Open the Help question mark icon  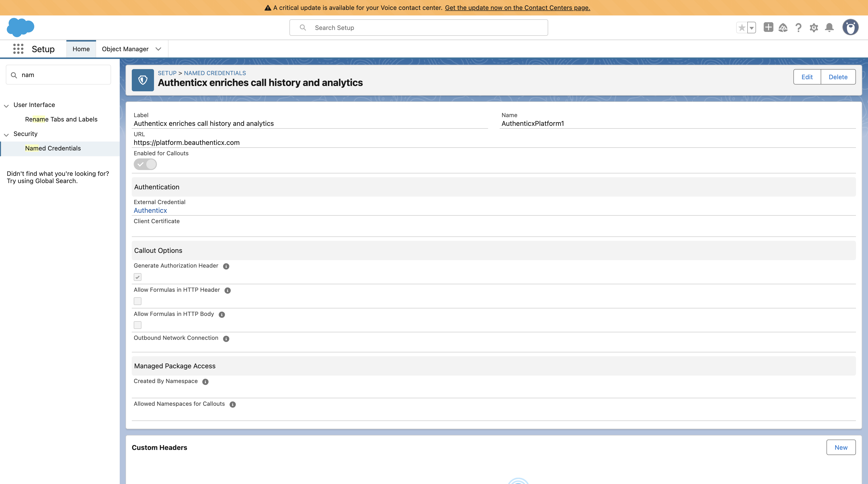[x=798, y=28]
